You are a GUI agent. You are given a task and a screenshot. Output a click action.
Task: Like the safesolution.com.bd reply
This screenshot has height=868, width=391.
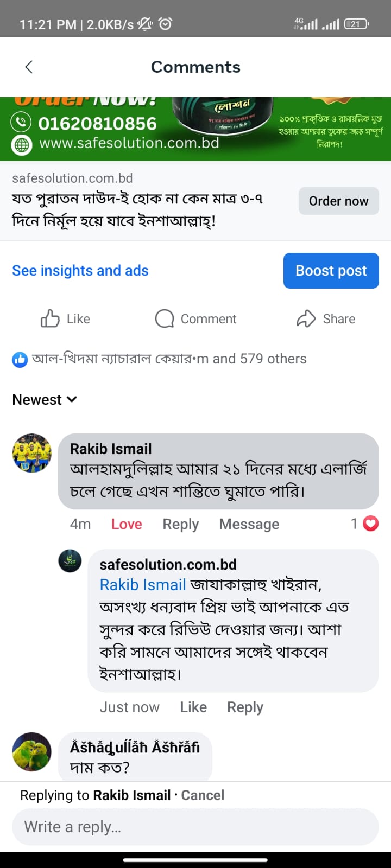click(x=193, y=707)
